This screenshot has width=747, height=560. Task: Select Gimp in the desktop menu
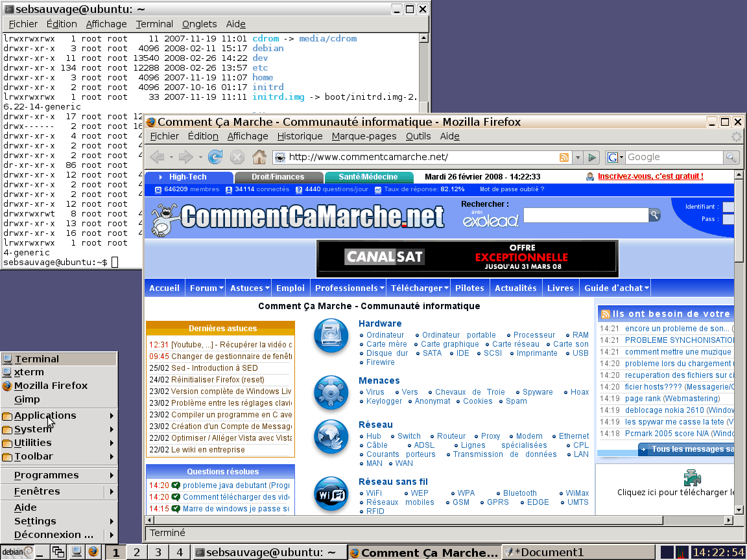tap(58, 399)
